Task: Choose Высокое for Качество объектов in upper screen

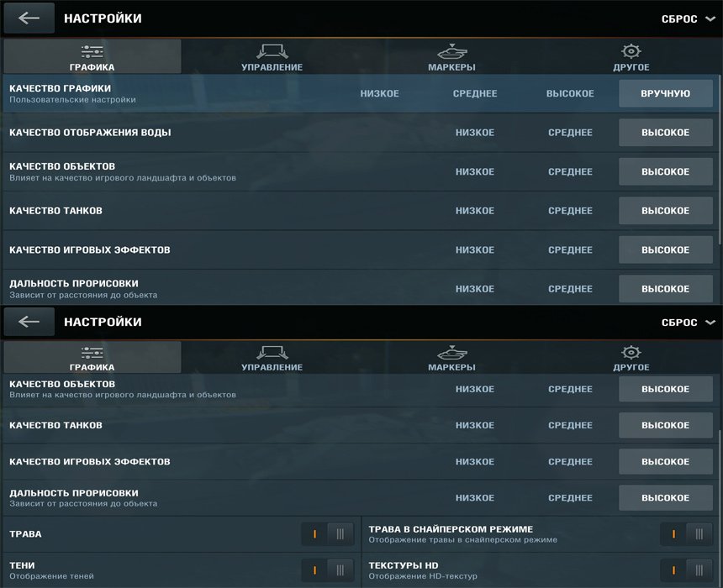Action: (x=665, y=172)
